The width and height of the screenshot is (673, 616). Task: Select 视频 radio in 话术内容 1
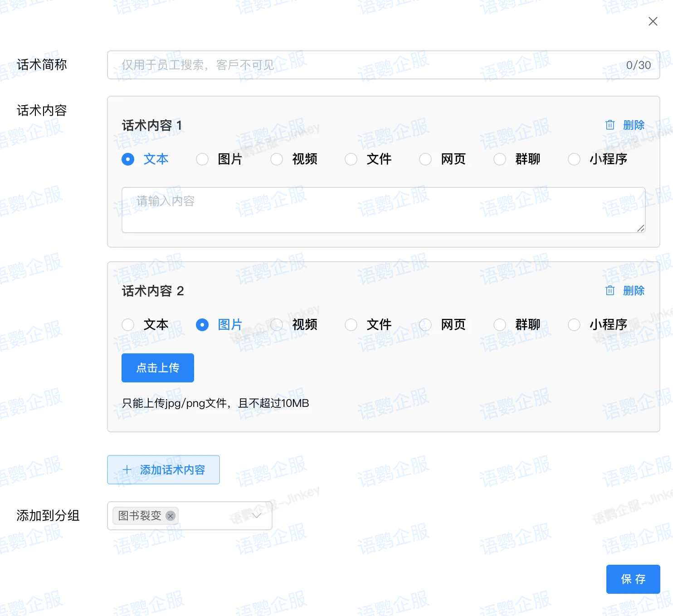click(x=277, y=159)
